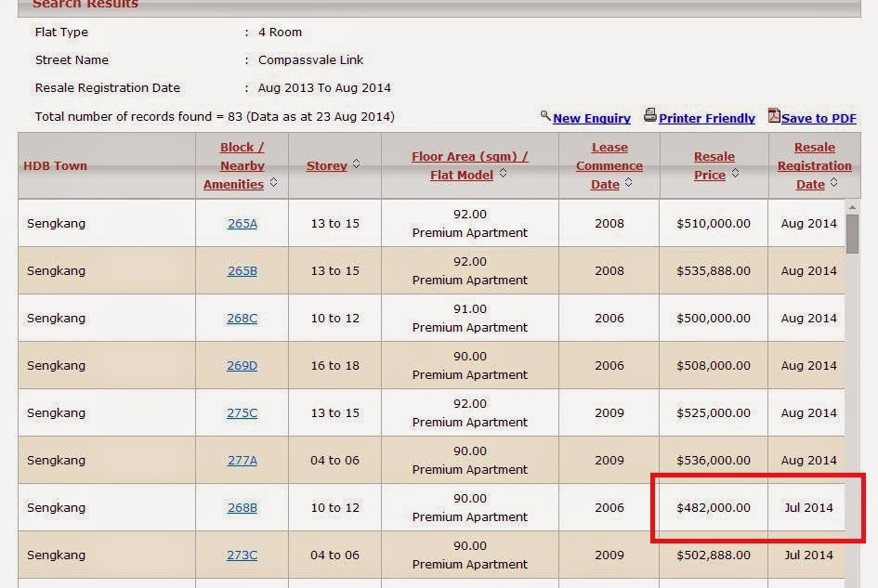Screen dimensions: 878x588
Task: Toggle sort arrows beside Lease Commence Date
Action: click(628, 183)
